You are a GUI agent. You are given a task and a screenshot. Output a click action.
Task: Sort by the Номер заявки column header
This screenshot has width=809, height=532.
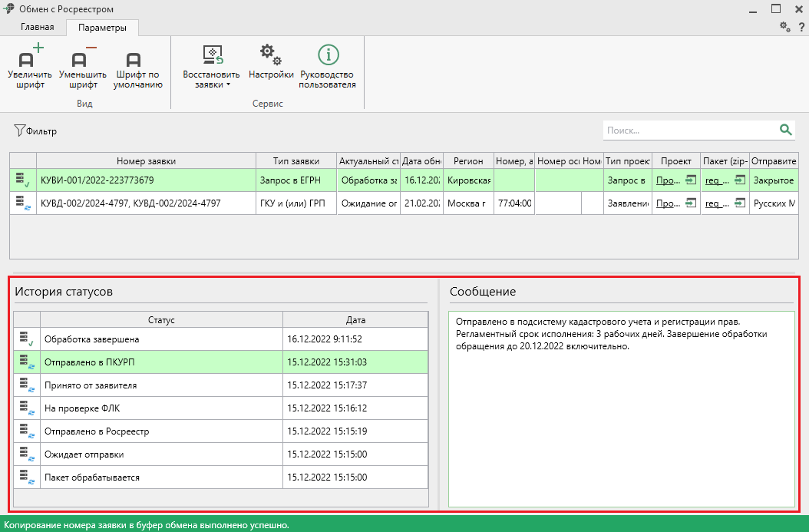pos(146,161)
